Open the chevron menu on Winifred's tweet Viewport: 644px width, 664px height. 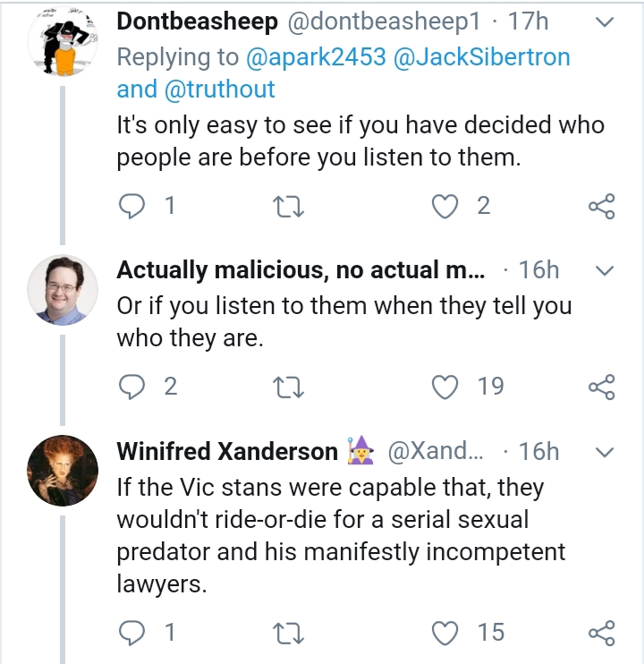pos(605,452)
